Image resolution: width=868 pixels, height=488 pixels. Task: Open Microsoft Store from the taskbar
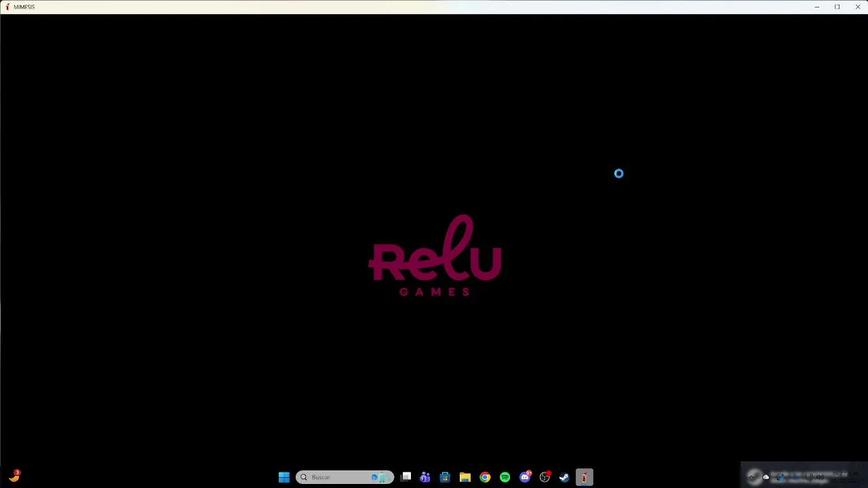(445, 477)
